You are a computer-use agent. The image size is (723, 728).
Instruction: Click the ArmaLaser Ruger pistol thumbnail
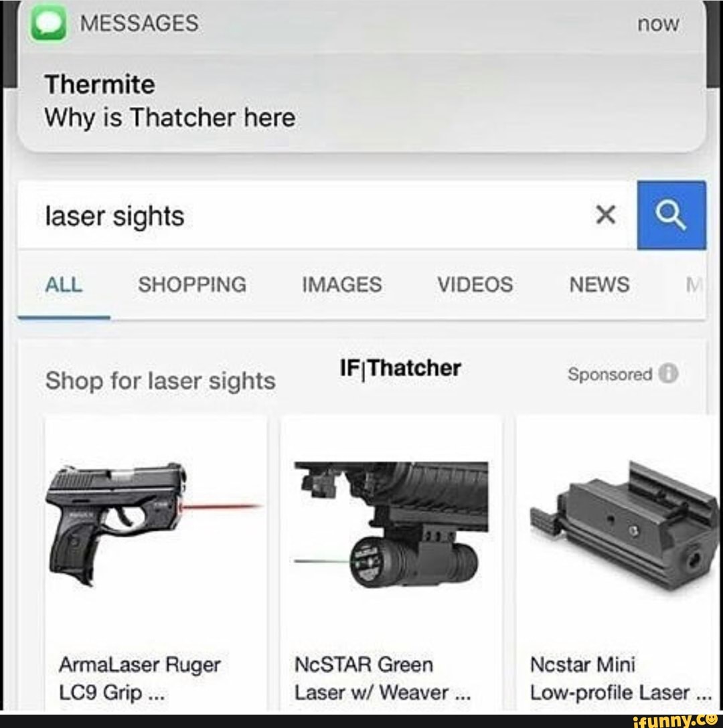pos(156,524)
